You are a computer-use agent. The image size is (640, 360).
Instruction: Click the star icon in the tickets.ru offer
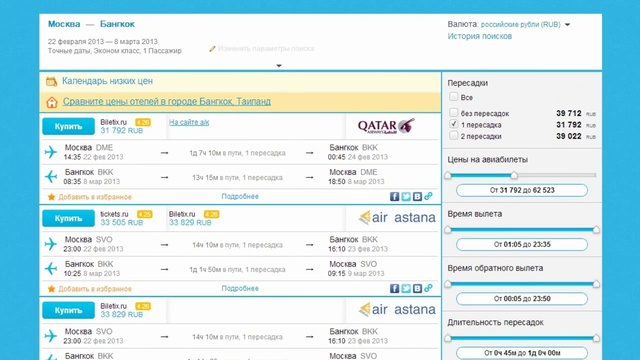(x=51, y=289)
